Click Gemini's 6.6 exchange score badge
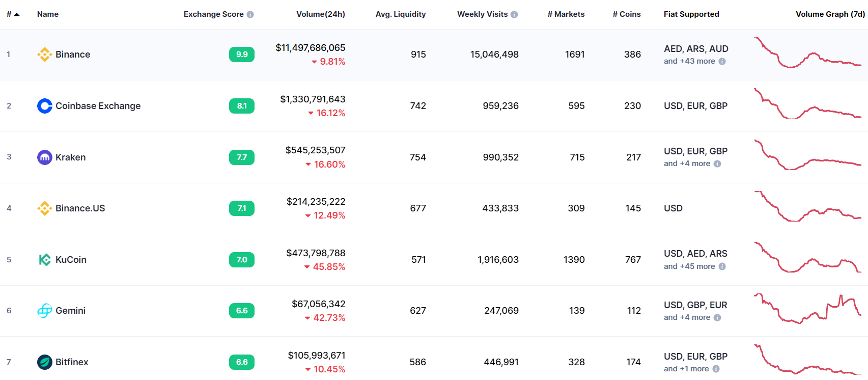Viewport: 868px width, 380px height. coord(242,311)
